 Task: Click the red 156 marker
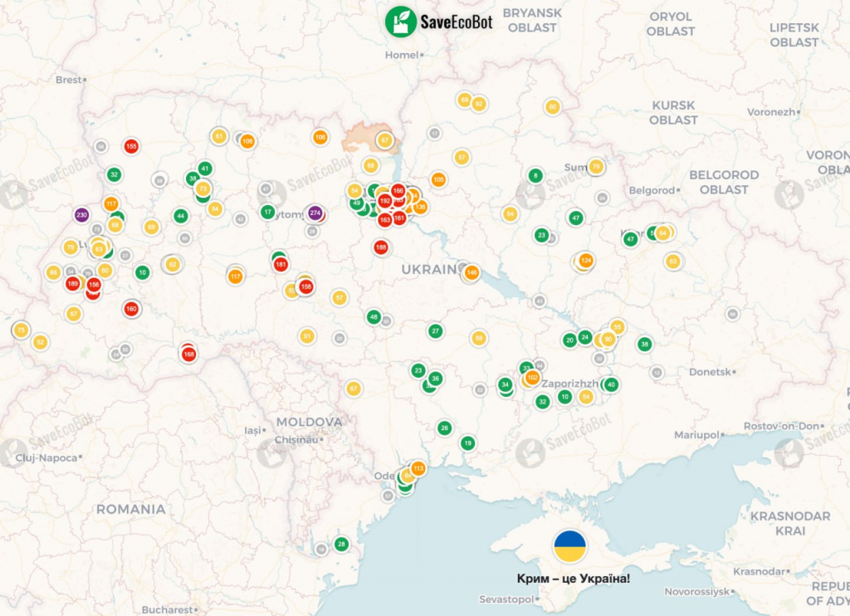94,285
